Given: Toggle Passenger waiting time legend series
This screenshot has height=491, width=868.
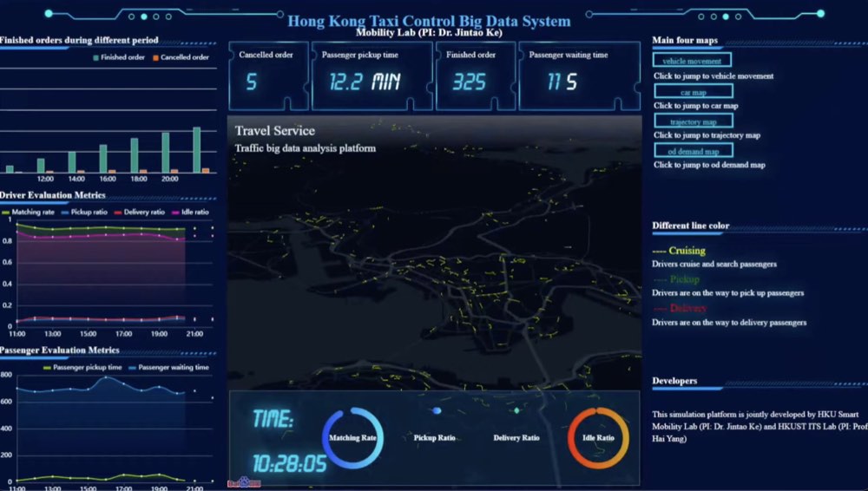Looking at the screenshot, I should (169, 368).
